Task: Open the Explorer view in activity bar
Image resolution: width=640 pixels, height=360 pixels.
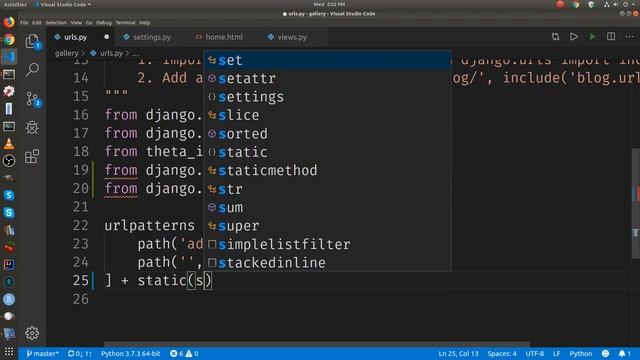Action: [32, 41]
